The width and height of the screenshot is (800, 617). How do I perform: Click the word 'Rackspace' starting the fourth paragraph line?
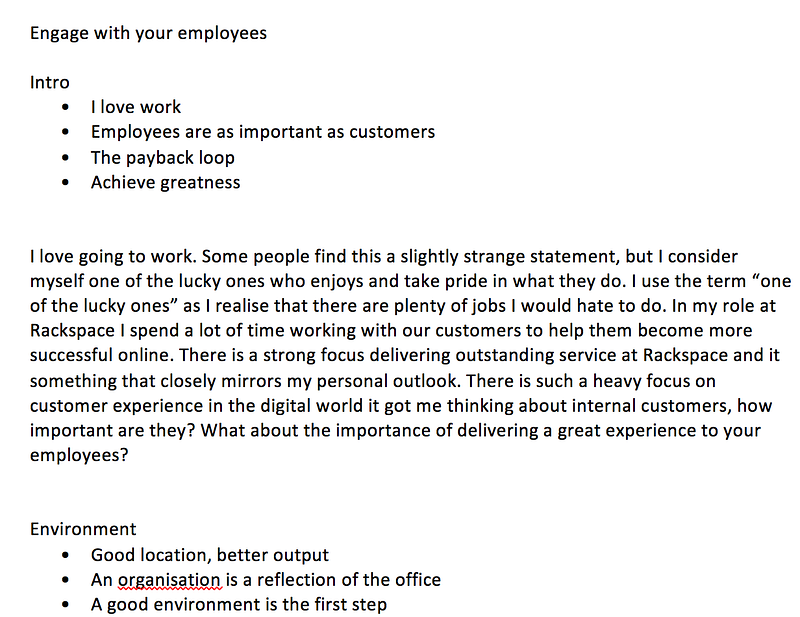click(x=72, y=331)
